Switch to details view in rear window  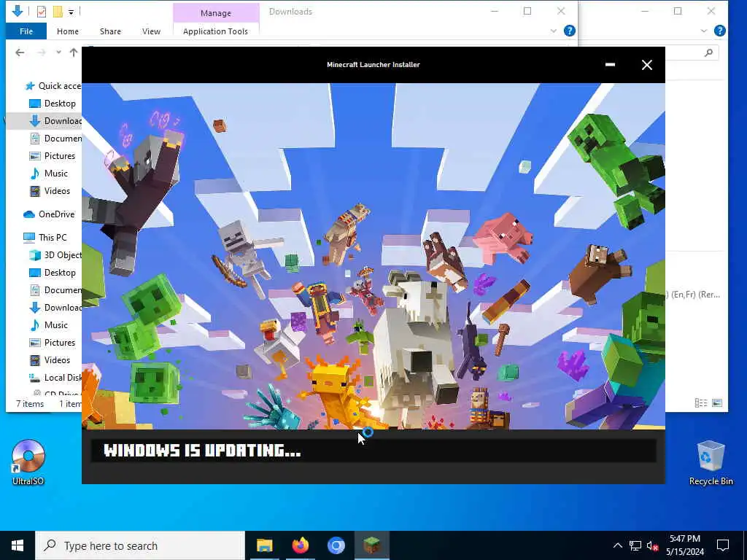click(701, 403)
